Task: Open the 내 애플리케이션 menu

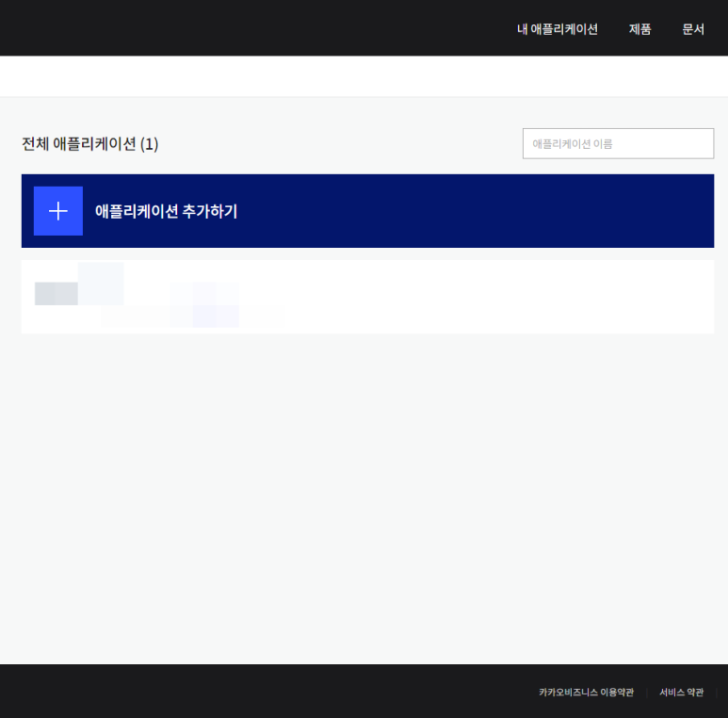Action: [x=558, y=29]
